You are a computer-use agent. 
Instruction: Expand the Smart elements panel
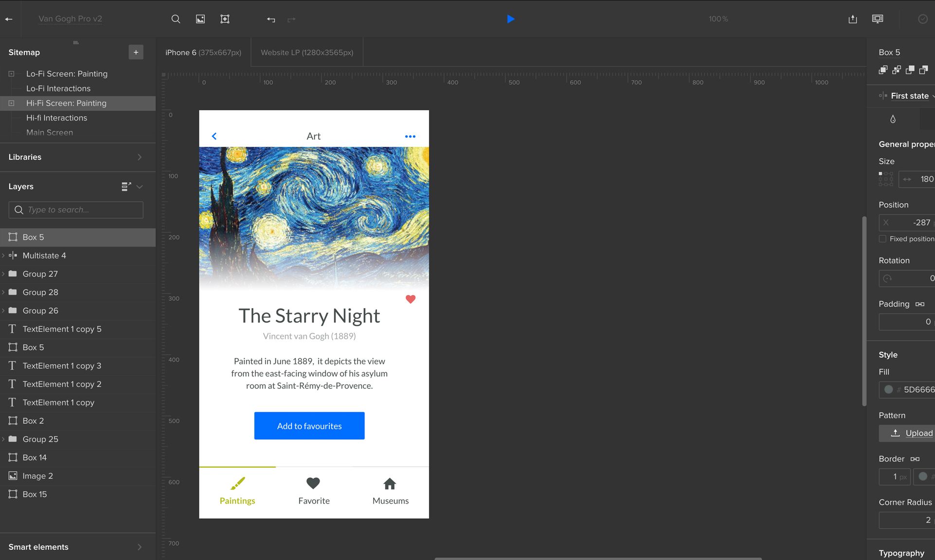click(x=139, y=547)
